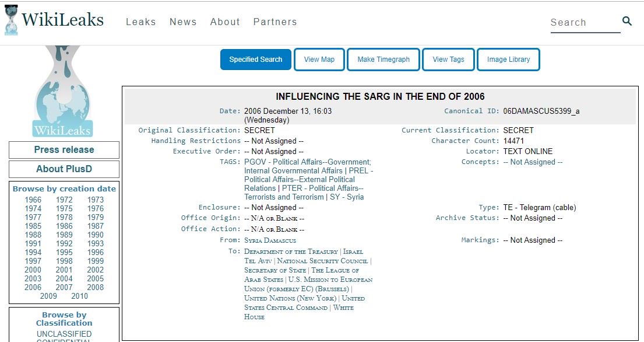Browse cables created in 1975
644x342 pixels.
click(64, 208)
